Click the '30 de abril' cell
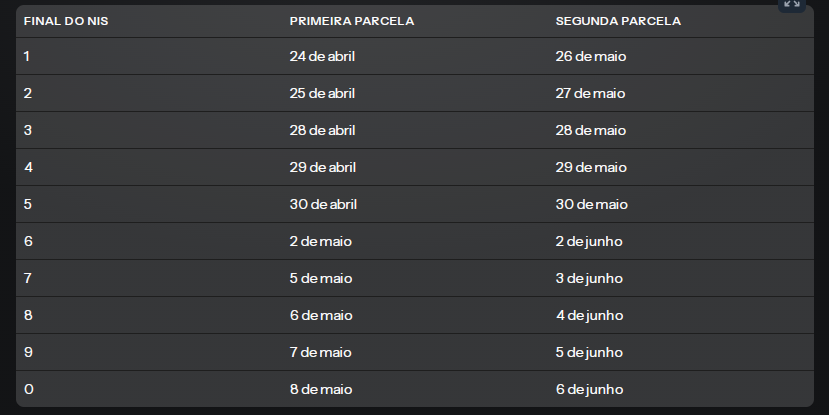 [x=323, y=204]
